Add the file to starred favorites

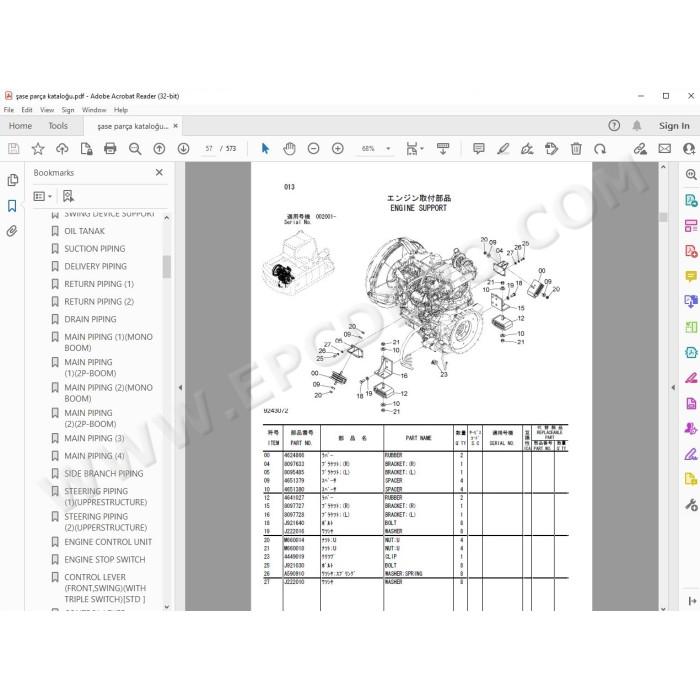pos(38,149)
